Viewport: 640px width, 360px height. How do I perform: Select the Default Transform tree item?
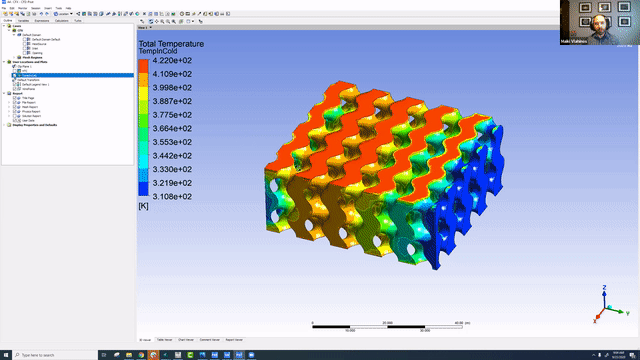pos(28,80)
